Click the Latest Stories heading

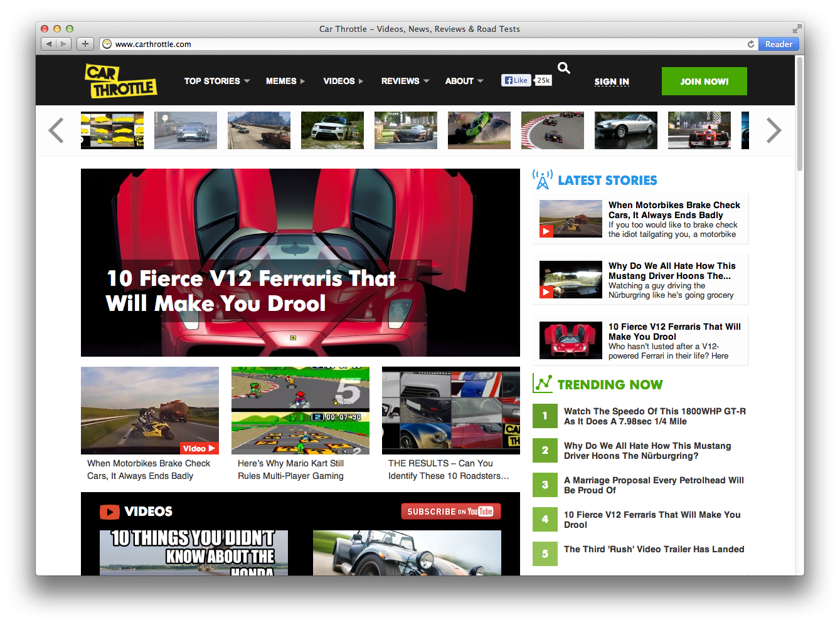(607, 181)
